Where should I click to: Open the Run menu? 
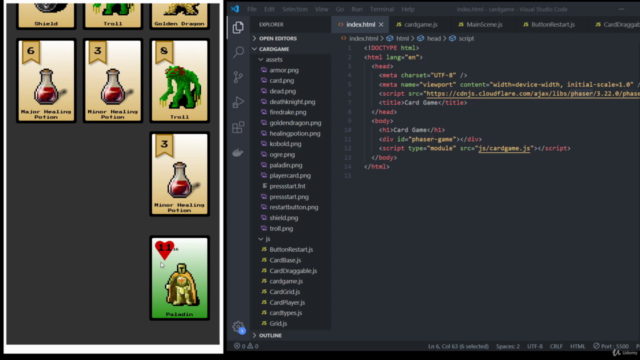point(357,9)
